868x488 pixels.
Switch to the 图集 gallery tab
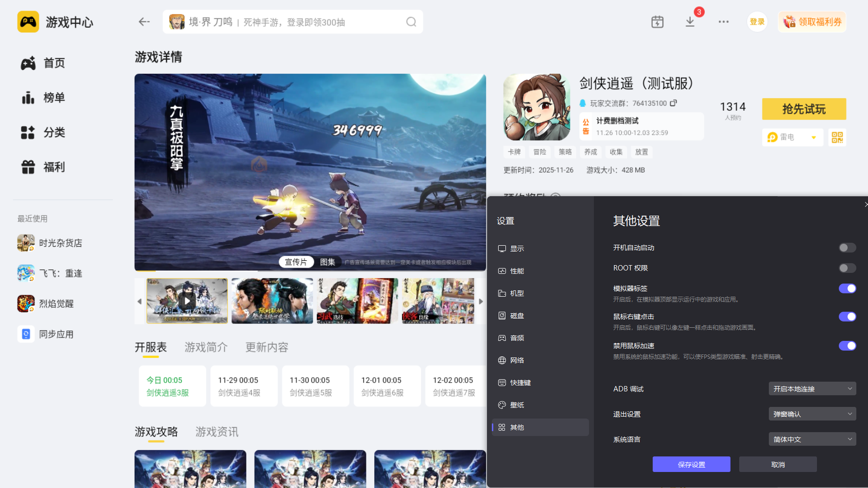click(328, 262)
